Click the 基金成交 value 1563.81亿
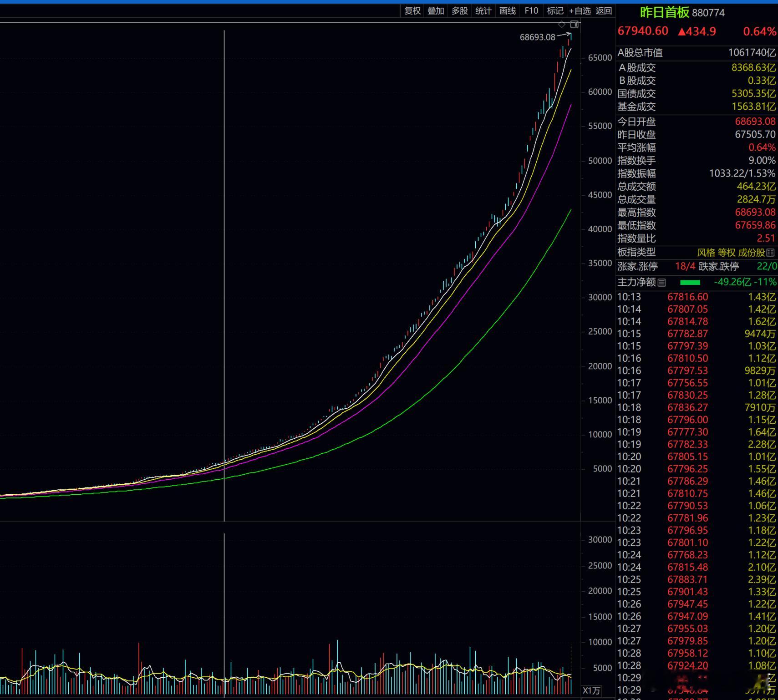The image size is (778, 700). click(753, 107)
